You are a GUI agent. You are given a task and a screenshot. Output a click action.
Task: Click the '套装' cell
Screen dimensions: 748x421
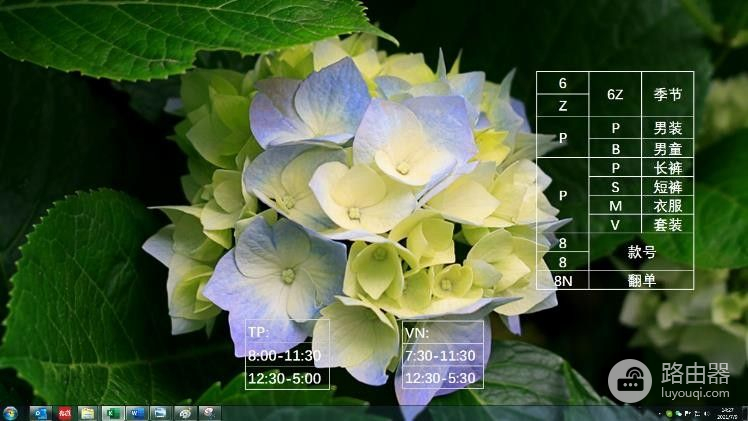[667, 224]
